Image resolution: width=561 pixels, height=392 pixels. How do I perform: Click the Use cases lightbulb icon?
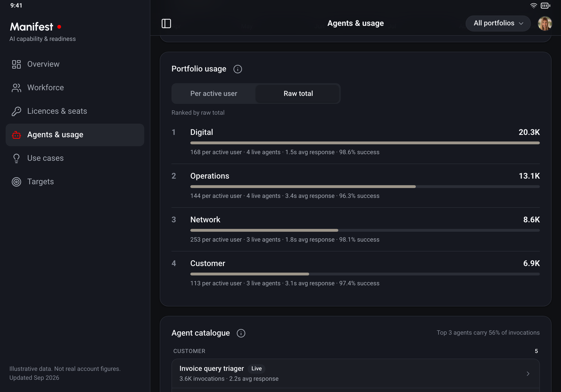(x=16, y=158)
